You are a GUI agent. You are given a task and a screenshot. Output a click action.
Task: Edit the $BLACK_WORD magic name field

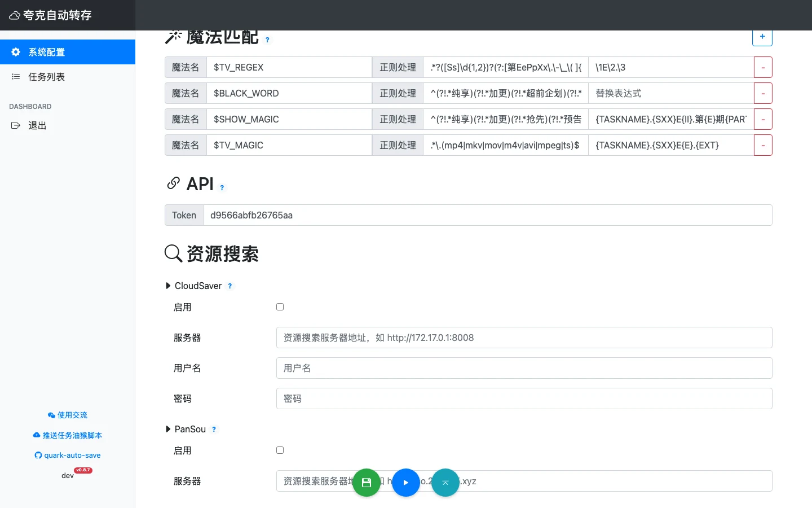click(289, 93)
